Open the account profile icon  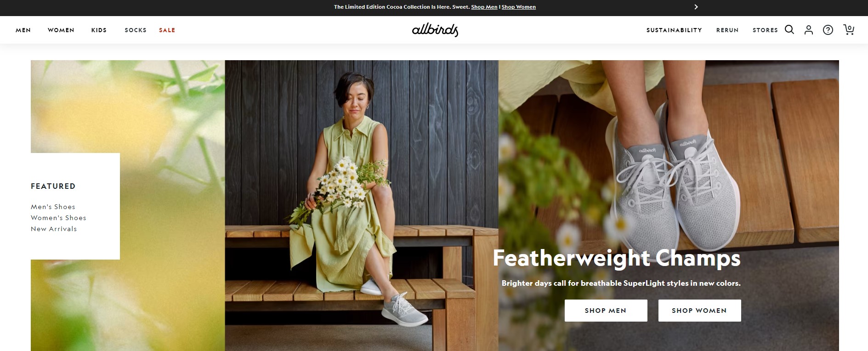(x=809, y=30)
